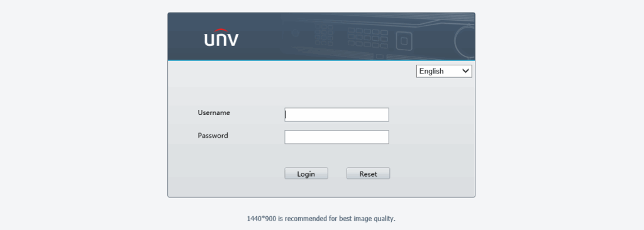Click the Login button
Screen dimensions: 644x230
click(306, 173)
